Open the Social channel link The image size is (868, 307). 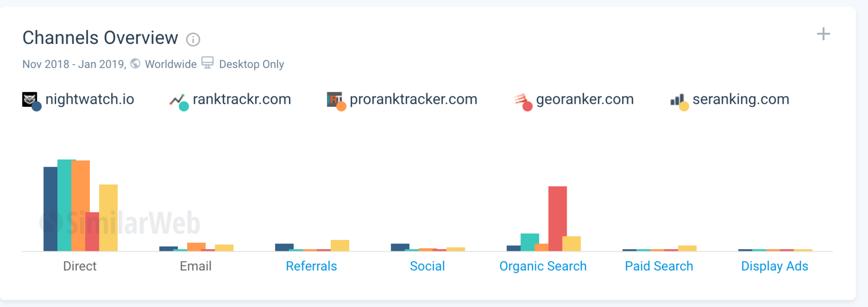[x=427, y=266]
